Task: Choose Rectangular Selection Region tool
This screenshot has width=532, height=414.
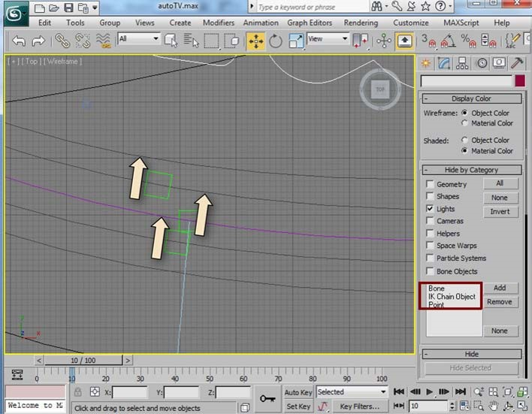Action: click(x=212, y=41)
